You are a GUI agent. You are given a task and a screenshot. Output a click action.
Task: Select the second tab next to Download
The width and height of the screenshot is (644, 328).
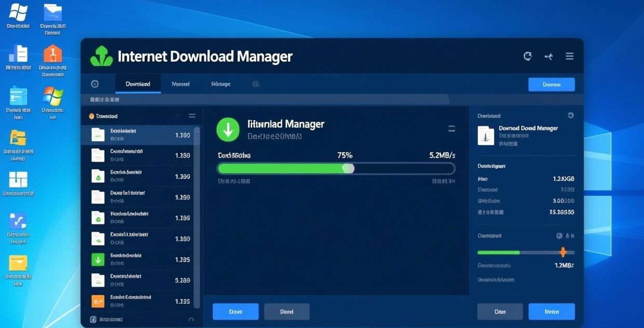coord(181,84)
